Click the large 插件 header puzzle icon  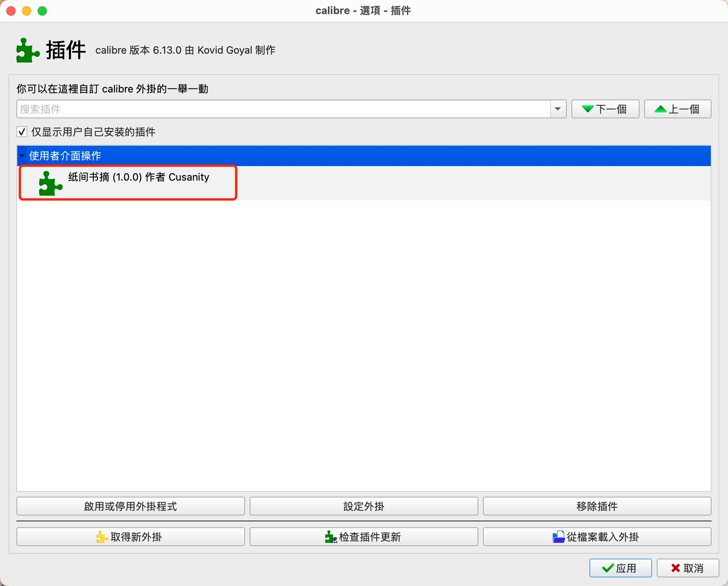click(27, 50)
